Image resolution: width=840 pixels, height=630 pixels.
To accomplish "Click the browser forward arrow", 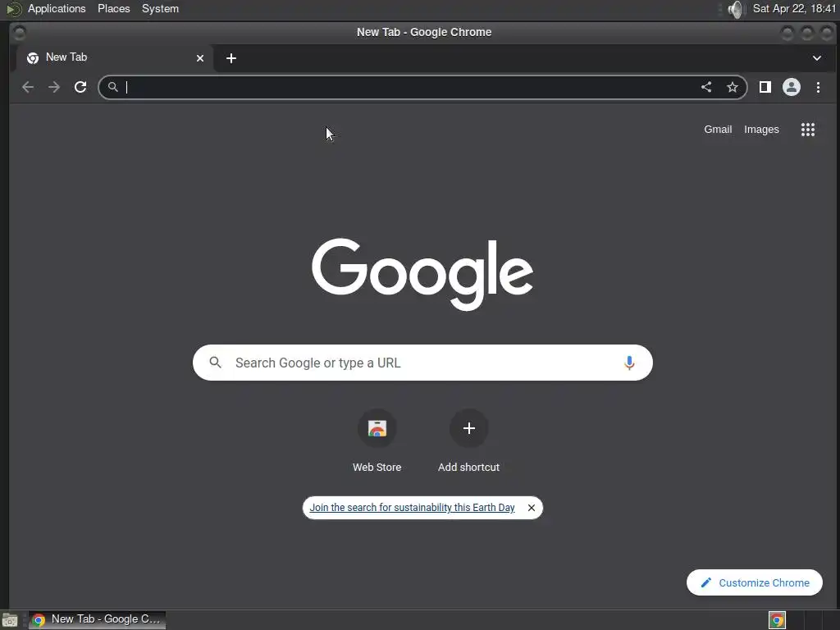I will [x=54, y=87].
